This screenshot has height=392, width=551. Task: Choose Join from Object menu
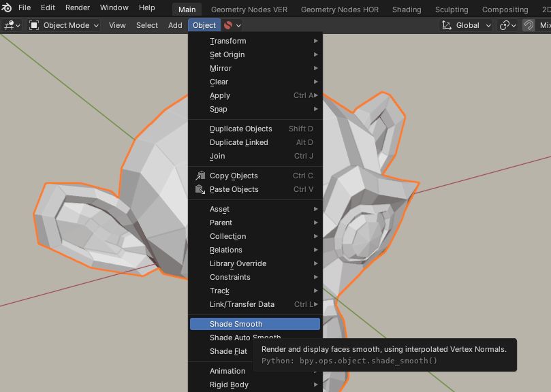[255, 157]
